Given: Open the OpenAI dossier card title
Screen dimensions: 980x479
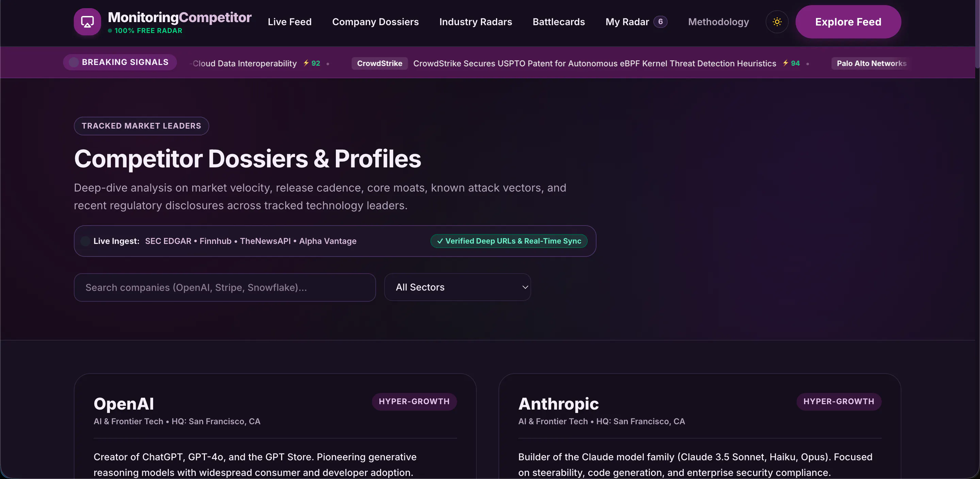Looking at the screenshot, I should click(124, 404).
